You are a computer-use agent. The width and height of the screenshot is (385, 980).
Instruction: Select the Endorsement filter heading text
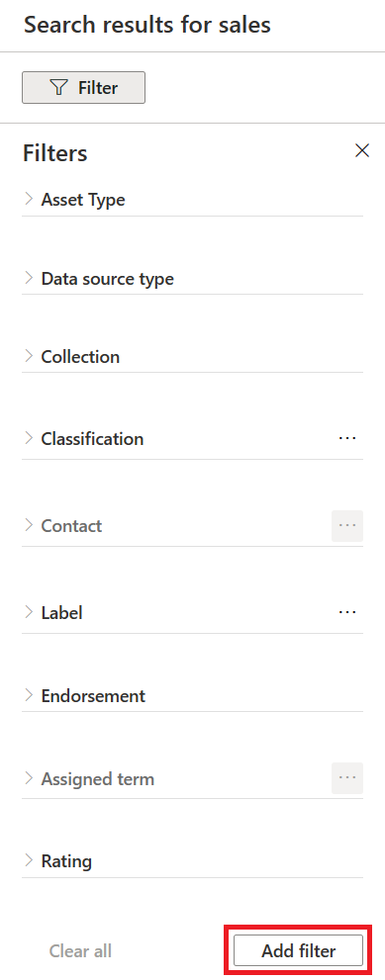(x=93, y=695)
